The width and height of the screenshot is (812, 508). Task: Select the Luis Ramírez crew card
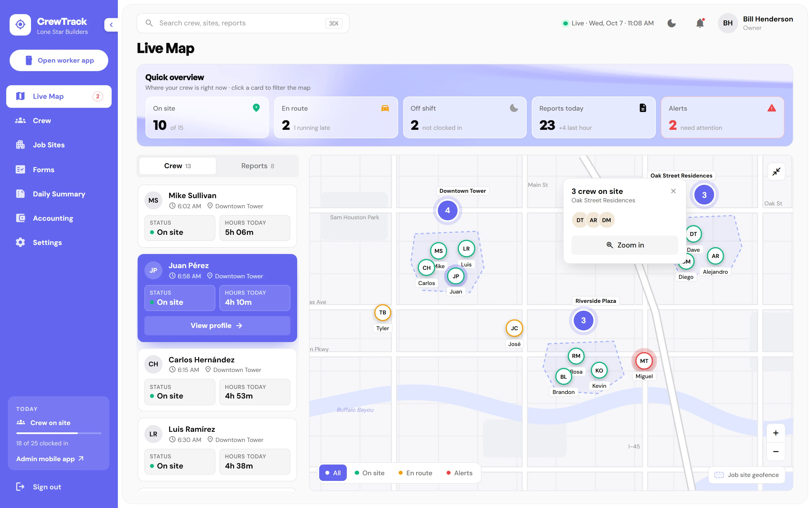pos(217,450)
